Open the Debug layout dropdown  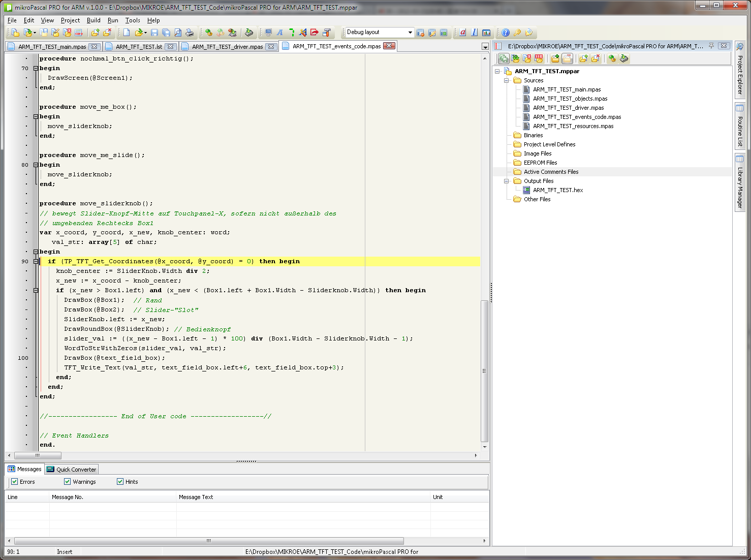[410, 33]
